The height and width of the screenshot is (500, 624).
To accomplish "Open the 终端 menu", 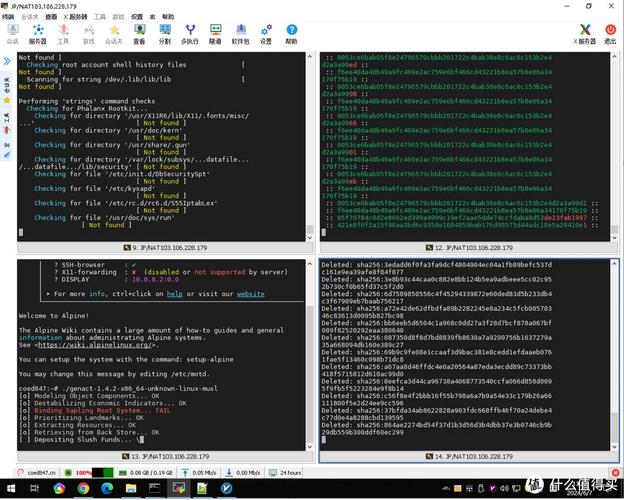I will 8,16.
